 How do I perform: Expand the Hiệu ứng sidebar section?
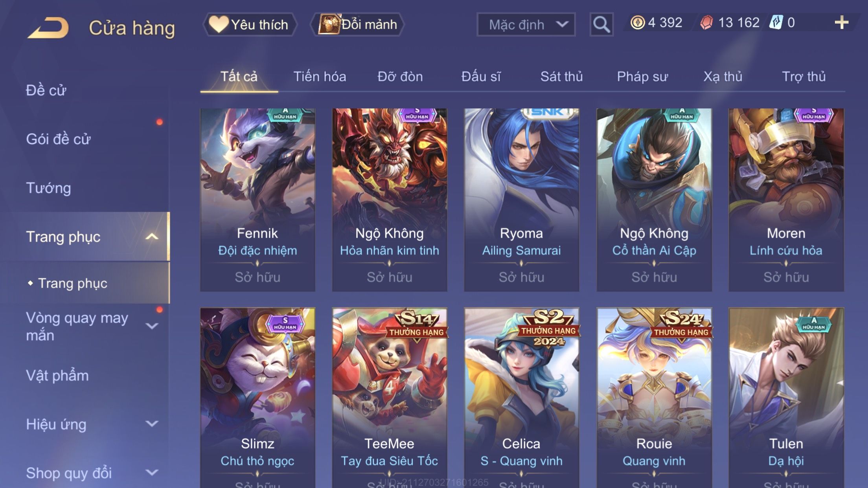click(x=152, y=424)
